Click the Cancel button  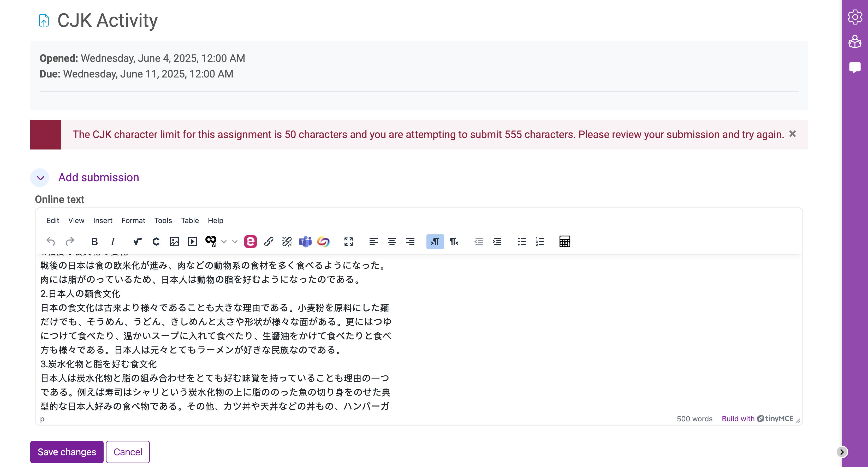pos(128,452)
